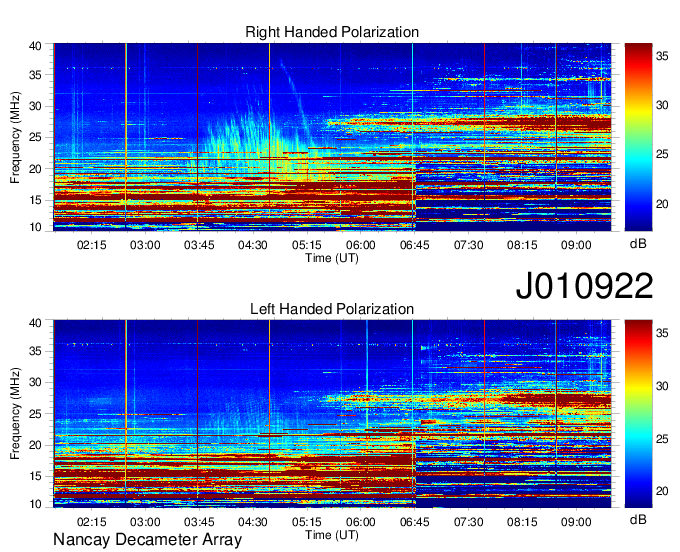This screenshot has width=680, height=552.
Task: Click "02:15" time tick on lower plot
Action: tap(92, 522)
